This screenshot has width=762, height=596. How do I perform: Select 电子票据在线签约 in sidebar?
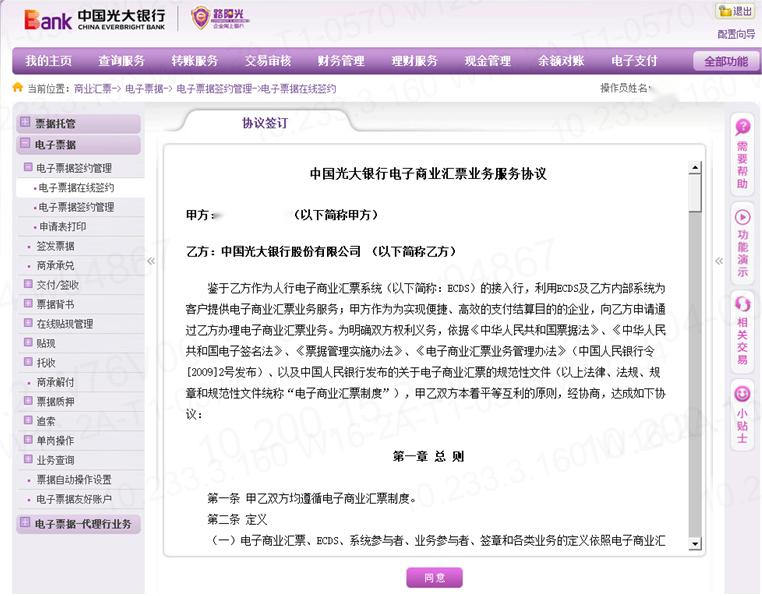coord(76,188)
